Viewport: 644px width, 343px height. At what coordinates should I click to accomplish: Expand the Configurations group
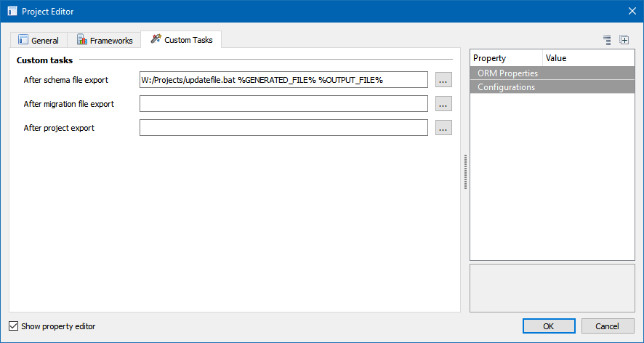[x=552, y=87]
